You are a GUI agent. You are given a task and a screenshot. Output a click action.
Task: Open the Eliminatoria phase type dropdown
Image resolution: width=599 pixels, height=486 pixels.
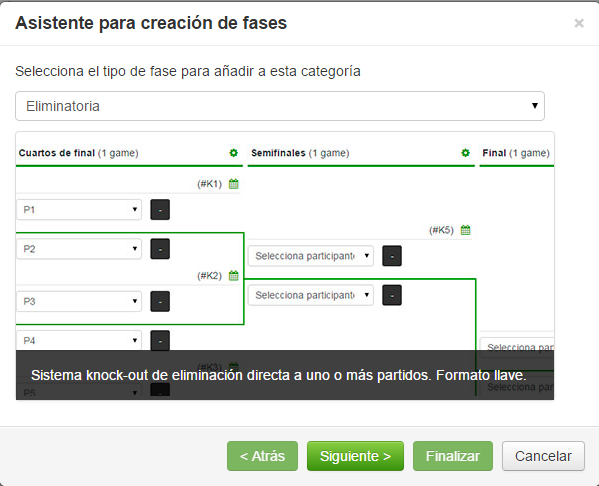coord(280,106)
